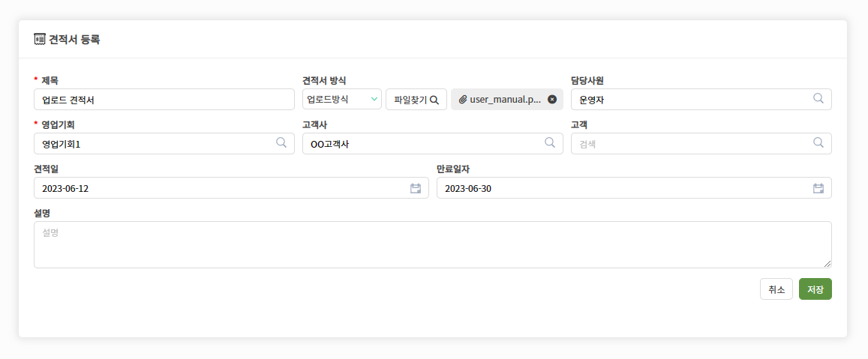Focus the 제목 input field
The height and width of the screenshot is (359, 868).
coord(164,100)
